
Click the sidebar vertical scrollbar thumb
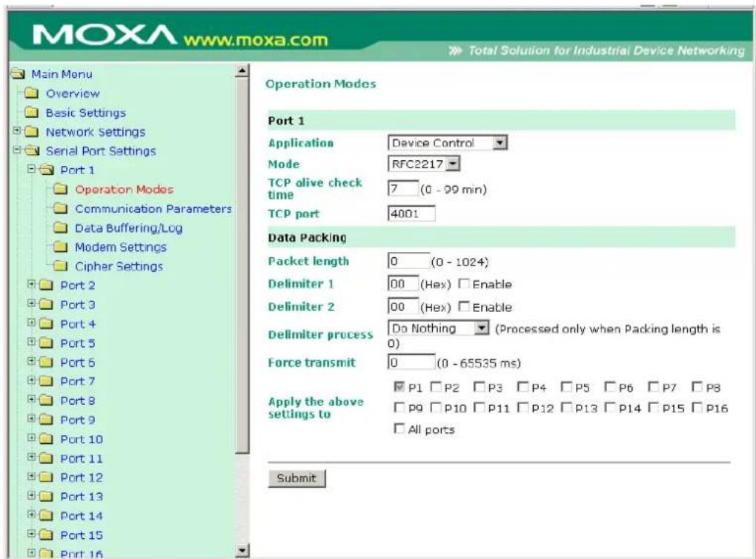click(242, 265)
